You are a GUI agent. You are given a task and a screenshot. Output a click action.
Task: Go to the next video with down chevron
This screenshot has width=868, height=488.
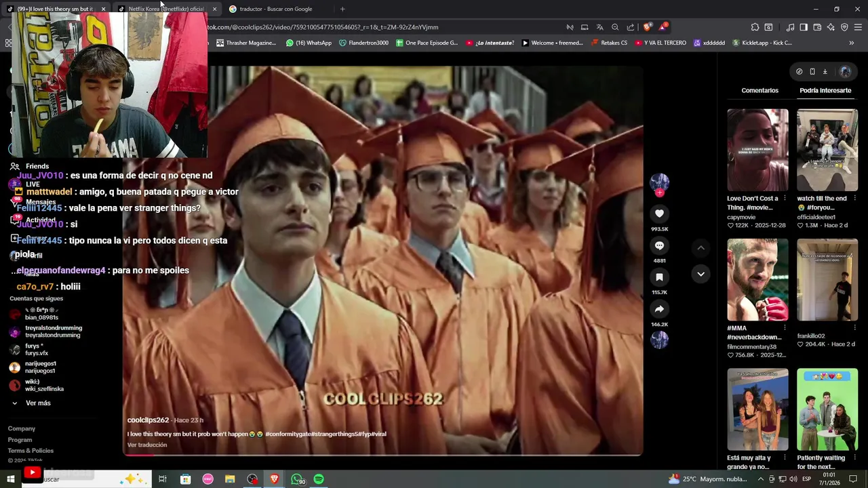[x=701, y=274]
